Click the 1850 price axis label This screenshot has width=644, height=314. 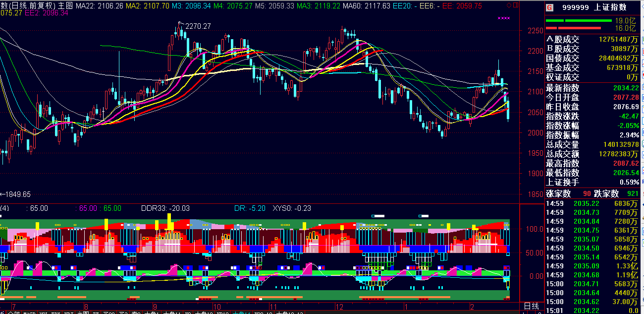[535, 194]
